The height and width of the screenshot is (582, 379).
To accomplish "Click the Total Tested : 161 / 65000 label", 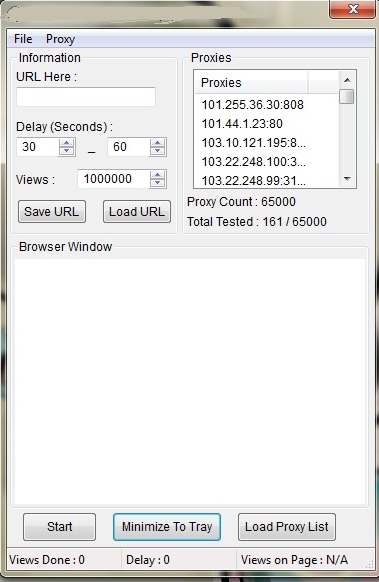I will click(x=257, y=222).
